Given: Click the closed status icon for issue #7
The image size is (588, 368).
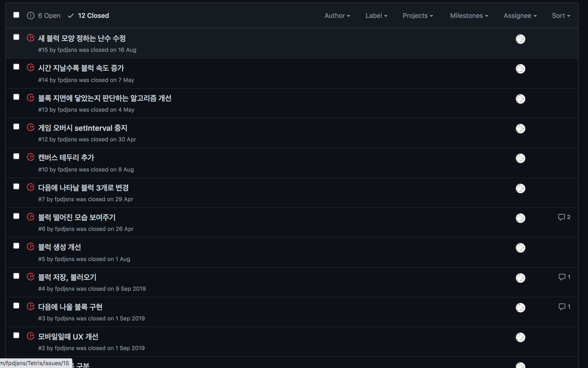Looking at the screenshot, I should tap(30, 187).
